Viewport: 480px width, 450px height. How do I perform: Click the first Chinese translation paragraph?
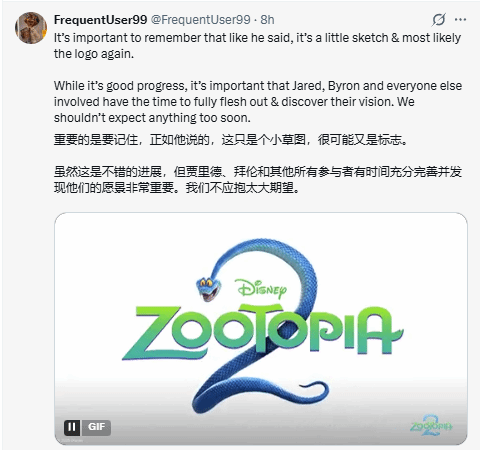tap(231, 140)
